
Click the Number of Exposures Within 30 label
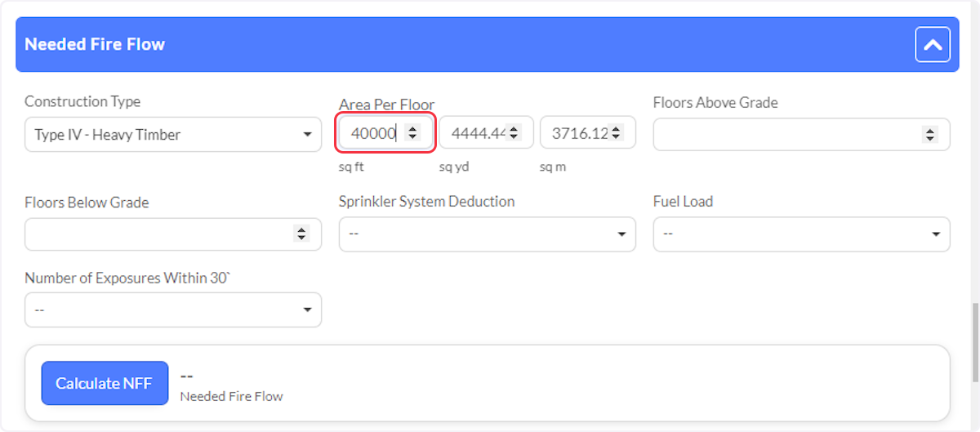click(x=128, y=278)
